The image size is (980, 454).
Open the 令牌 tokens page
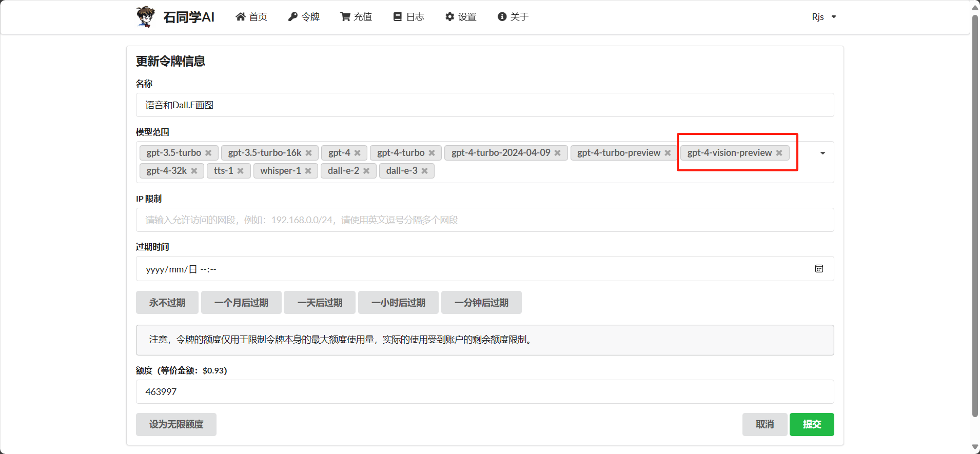[304, 17]
